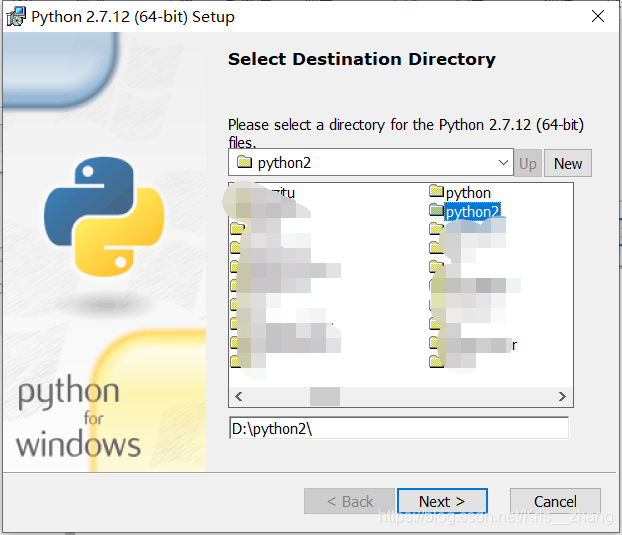Viewport: 622px width, 535px height.
Task: Click the left scroll arrow of list
Action: 238,397
